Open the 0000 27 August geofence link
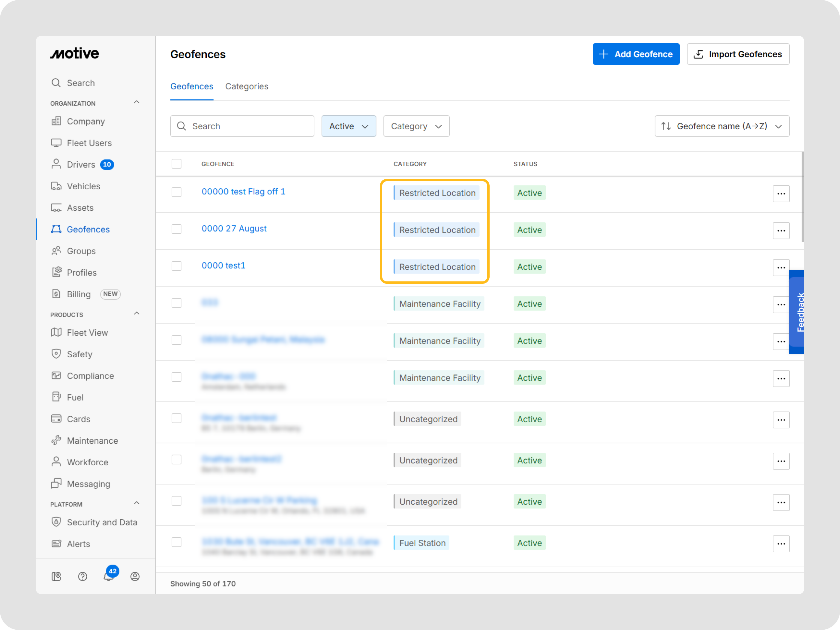Screen dimensions: 840x630 (x=234, y=229)
